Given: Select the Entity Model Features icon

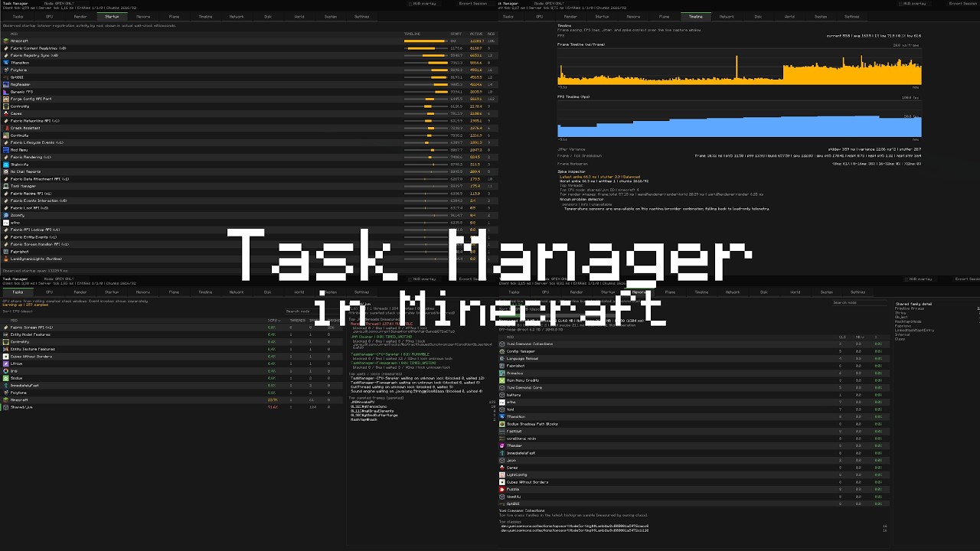Looking at the screenshot, I should (6, 334).
